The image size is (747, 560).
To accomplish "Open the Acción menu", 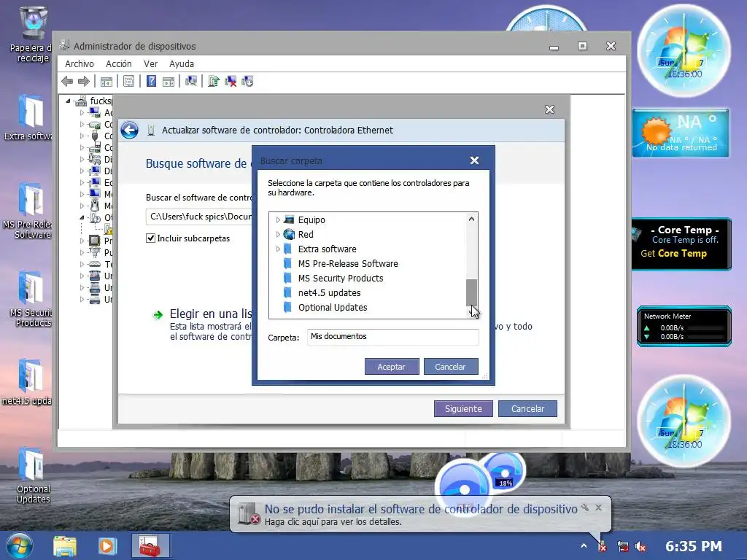I will click(119, 64).
